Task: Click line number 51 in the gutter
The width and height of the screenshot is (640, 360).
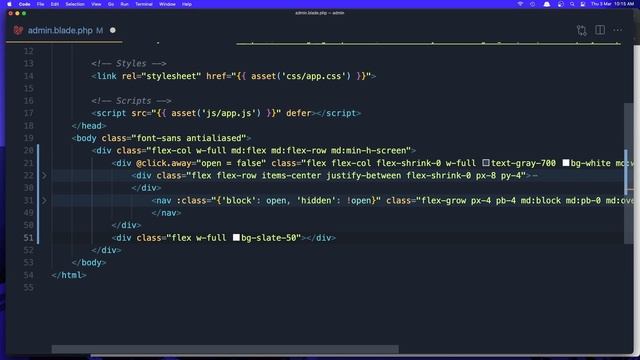Action: (x=29, y=238)
